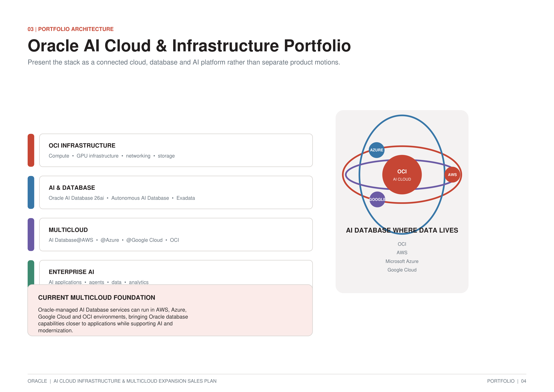Click 'Microsoft Azure' in the list below the diagram
The height and width of the screenshot is (392, 554).
point(402,261)
